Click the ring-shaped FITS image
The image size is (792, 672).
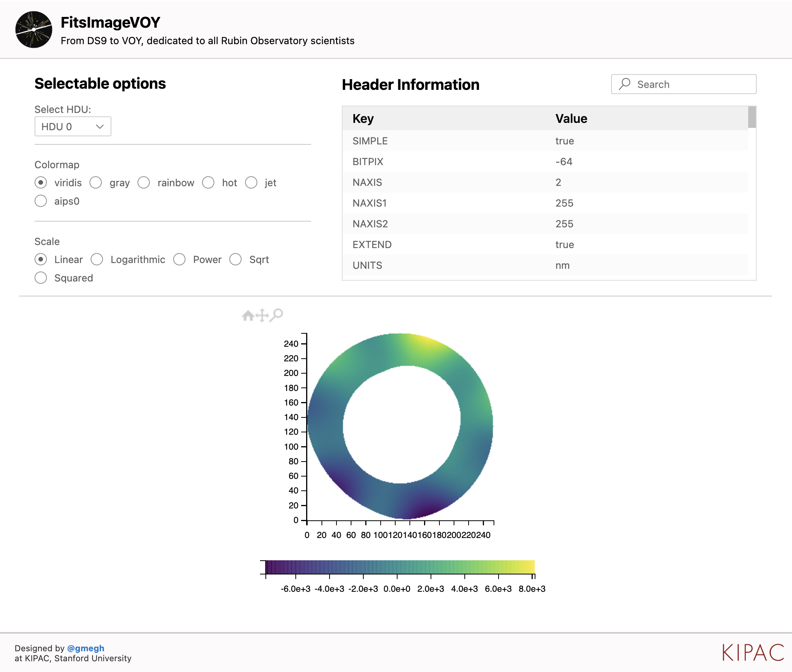click(x=400, y=426)
